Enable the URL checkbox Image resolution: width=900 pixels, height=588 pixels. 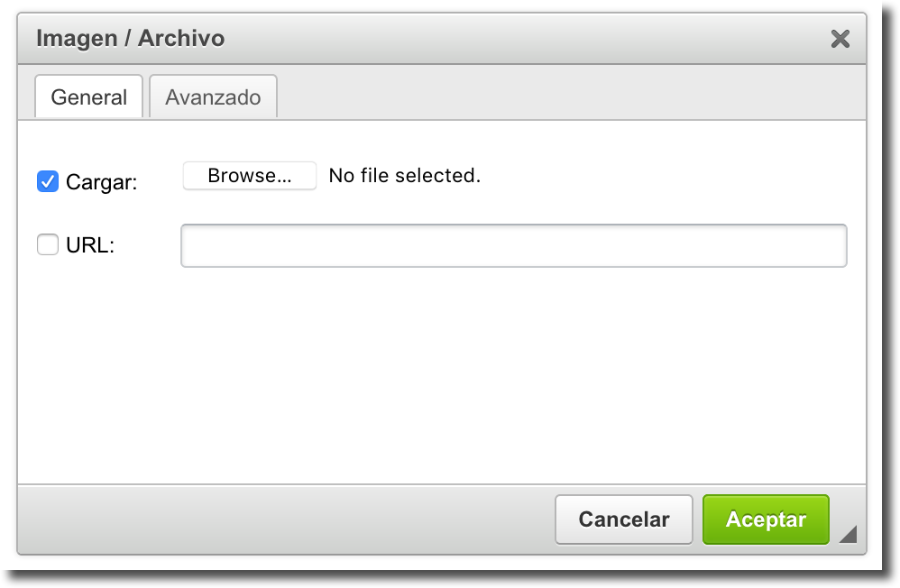coord(48,244)
